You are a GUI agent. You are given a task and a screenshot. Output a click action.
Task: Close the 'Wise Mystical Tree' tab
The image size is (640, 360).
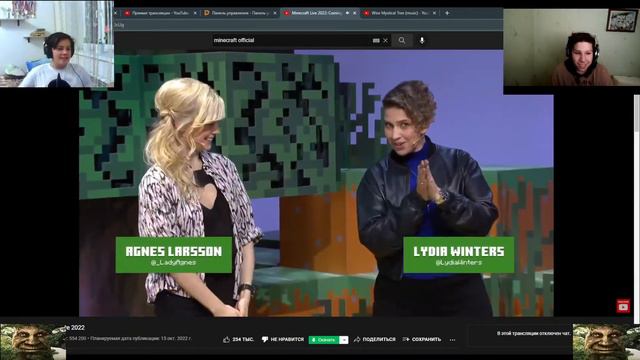tap(435, 13)
